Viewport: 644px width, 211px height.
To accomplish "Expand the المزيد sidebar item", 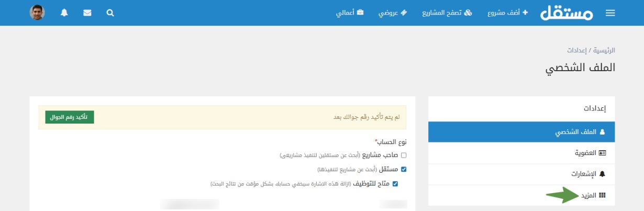I will 521,195.
